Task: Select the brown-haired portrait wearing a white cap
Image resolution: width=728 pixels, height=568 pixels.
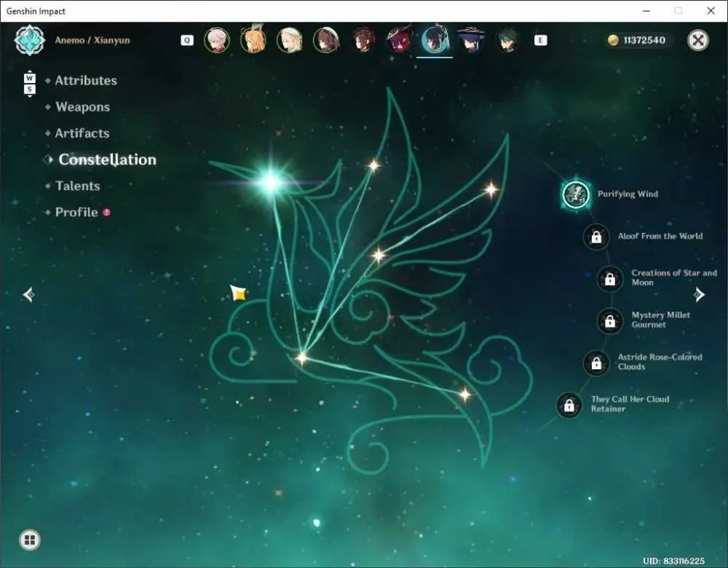Action: pos(326,40)
